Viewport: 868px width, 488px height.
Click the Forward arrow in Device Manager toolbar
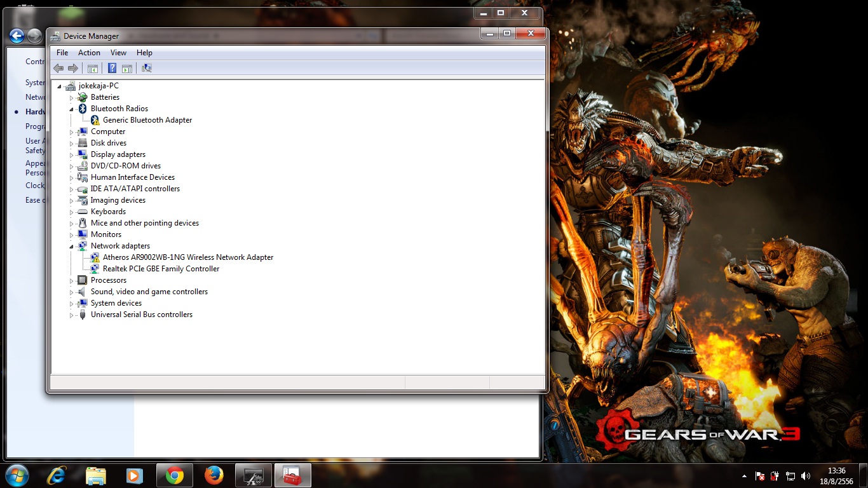72,68
